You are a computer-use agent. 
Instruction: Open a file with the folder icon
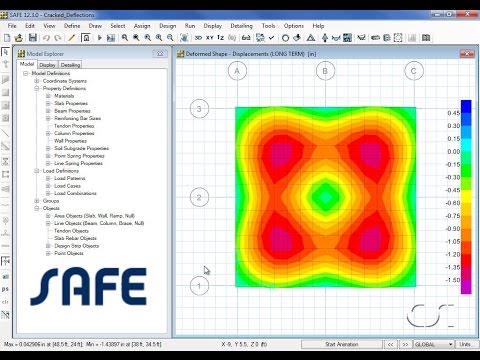pos(19,38)
